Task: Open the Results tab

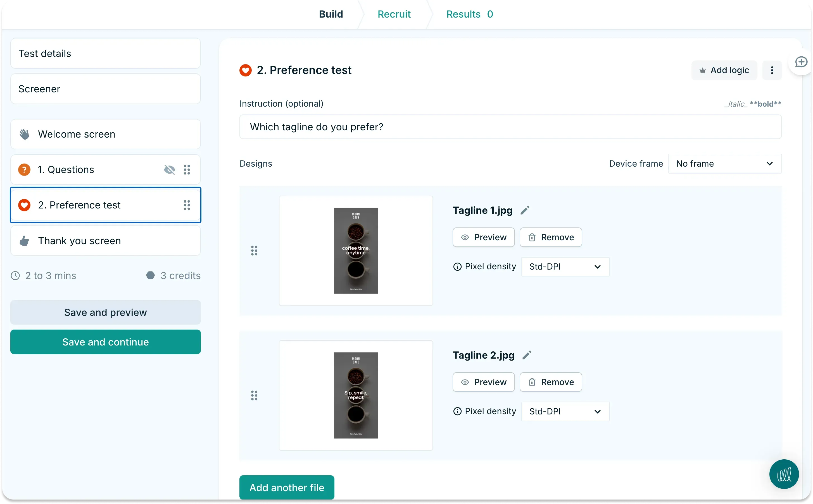Action: [x=464, y=14]
